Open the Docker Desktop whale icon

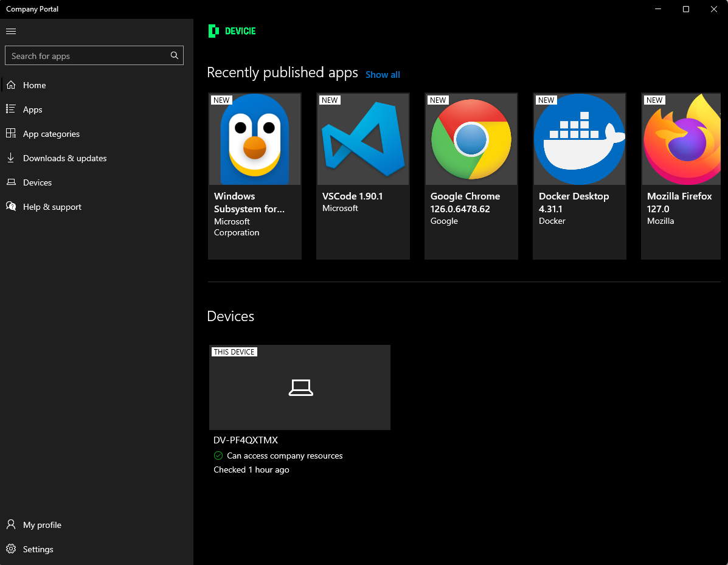pos(580,139)
